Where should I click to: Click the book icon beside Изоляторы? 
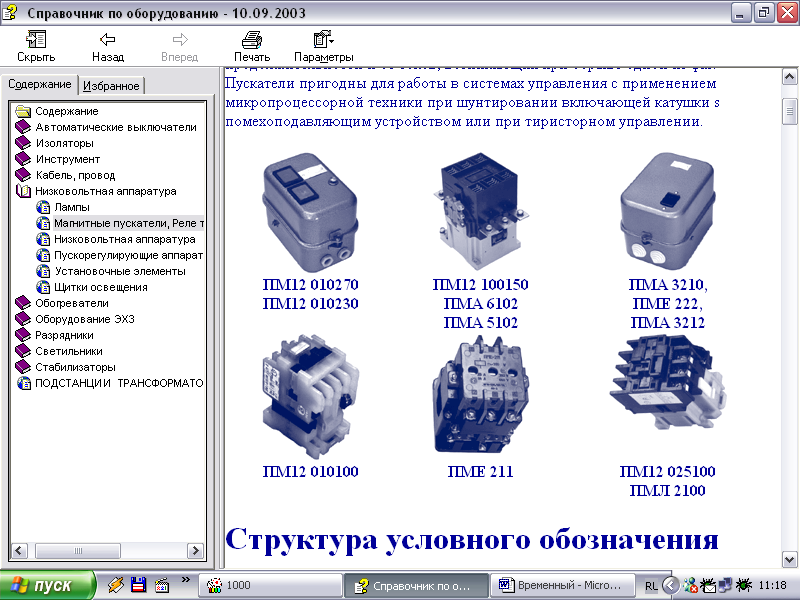pos(23,143)
